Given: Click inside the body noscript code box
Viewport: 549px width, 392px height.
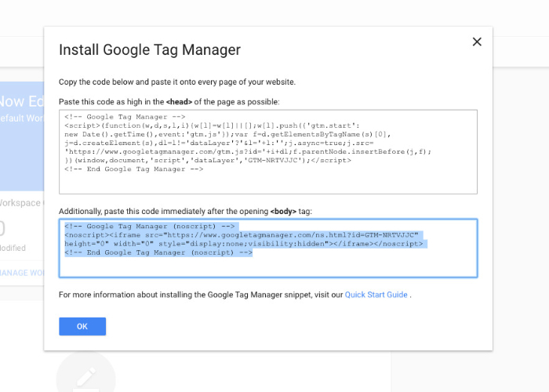Looking at the screenshot, I should point(268,249).
